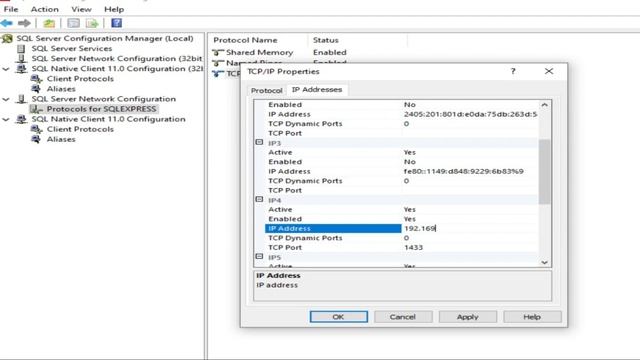Click the property list scrollbar thumb
The image size is (640, 360).
point(544,171)
